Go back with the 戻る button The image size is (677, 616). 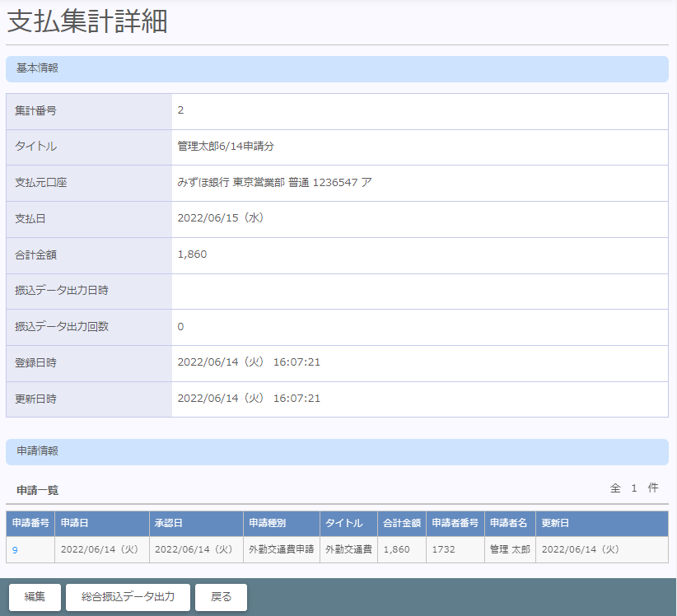click(221, 597)
